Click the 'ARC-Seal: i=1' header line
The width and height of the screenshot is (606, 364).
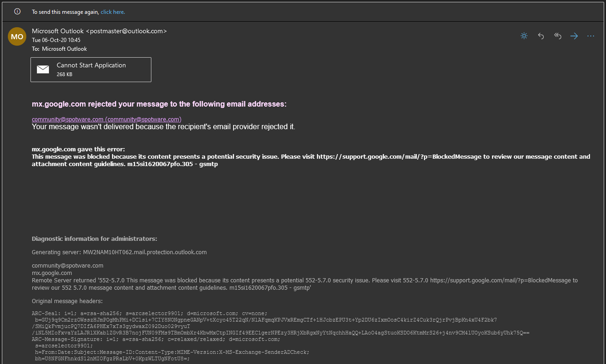[x=150, y=313]
